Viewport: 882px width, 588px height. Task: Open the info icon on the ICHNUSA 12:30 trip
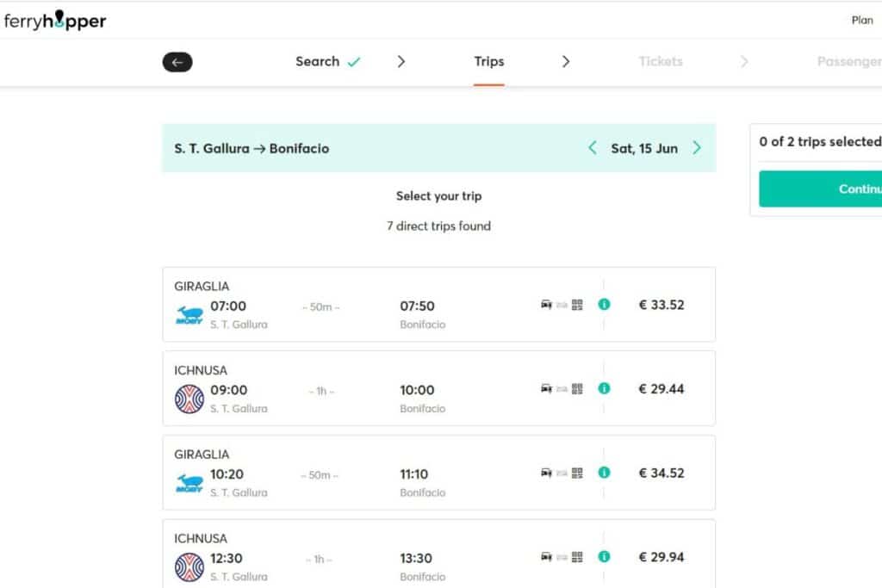604,557
